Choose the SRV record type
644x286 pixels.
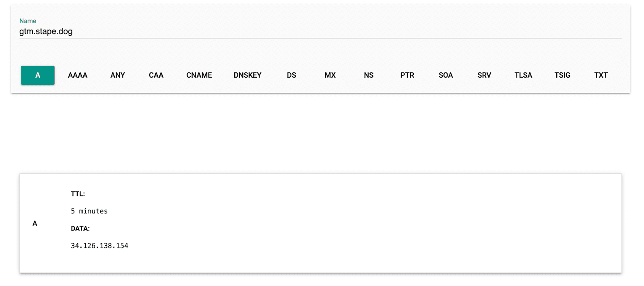(x=484, y=75)
